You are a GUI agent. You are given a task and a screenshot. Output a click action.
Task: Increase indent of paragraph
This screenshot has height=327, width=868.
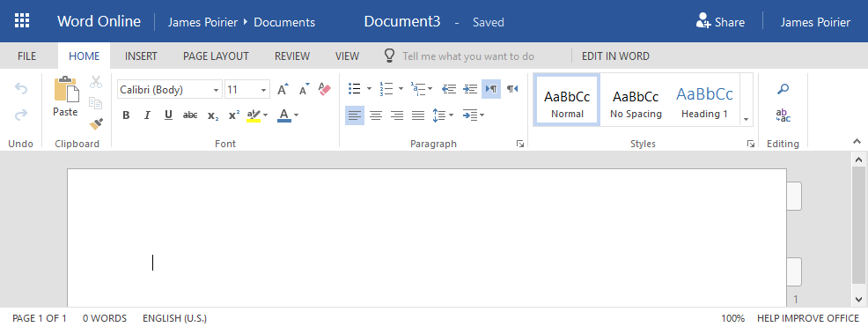coord(470,89)
